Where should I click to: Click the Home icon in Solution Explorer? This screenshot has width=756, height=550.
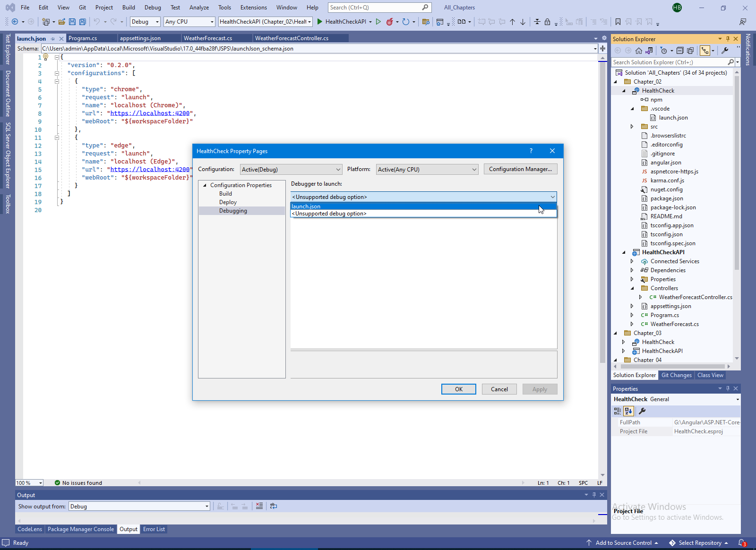coord(639,51)
